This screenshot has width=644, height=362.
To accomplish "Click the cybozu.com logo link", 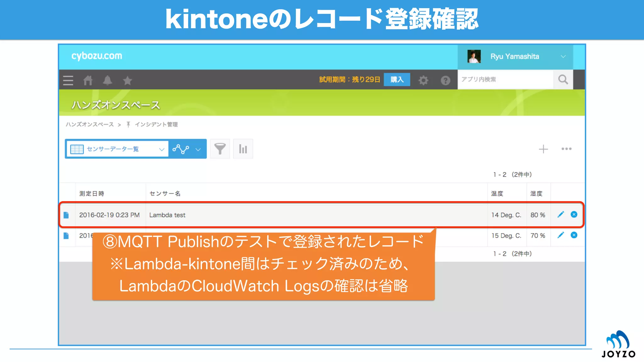I will pos(97,56).
